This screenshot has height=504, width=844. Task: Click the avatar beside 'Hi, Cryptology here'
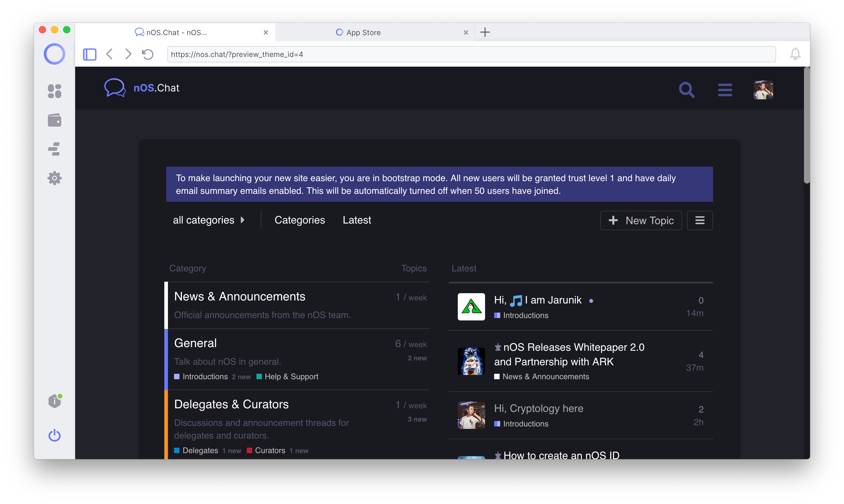pos(471,415)
